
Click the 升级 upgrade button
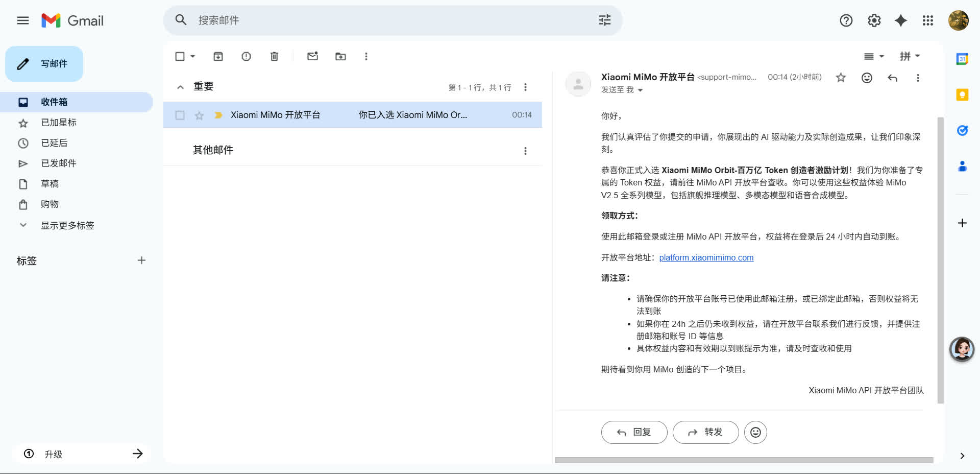83,454
